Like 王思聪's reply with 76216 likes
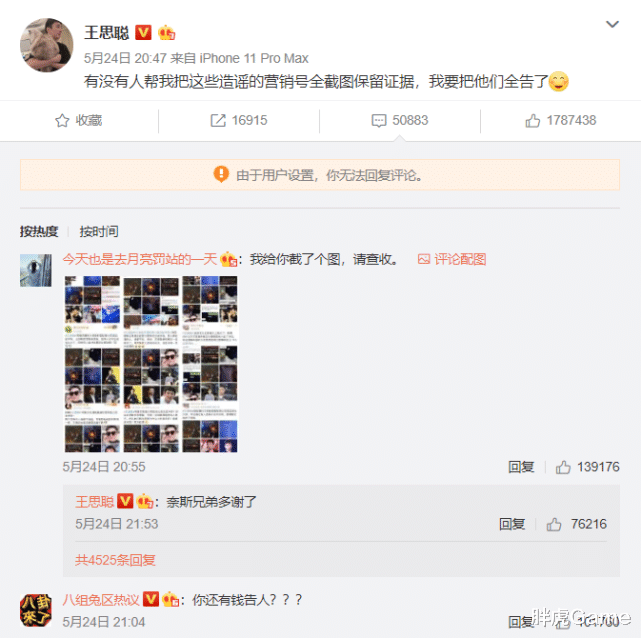This screenshot has height=638, width=641. pyautogui.click(x=554, y=524)
